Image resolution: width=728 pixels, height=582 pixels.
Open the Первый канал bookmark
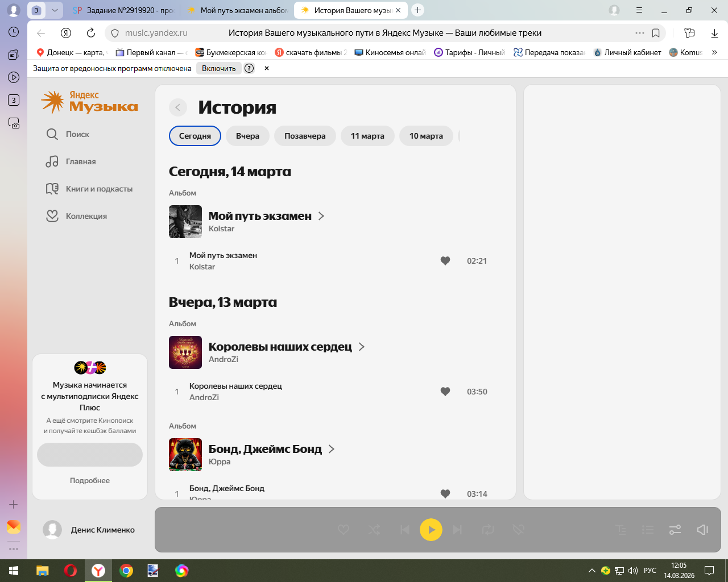(151, 52)
